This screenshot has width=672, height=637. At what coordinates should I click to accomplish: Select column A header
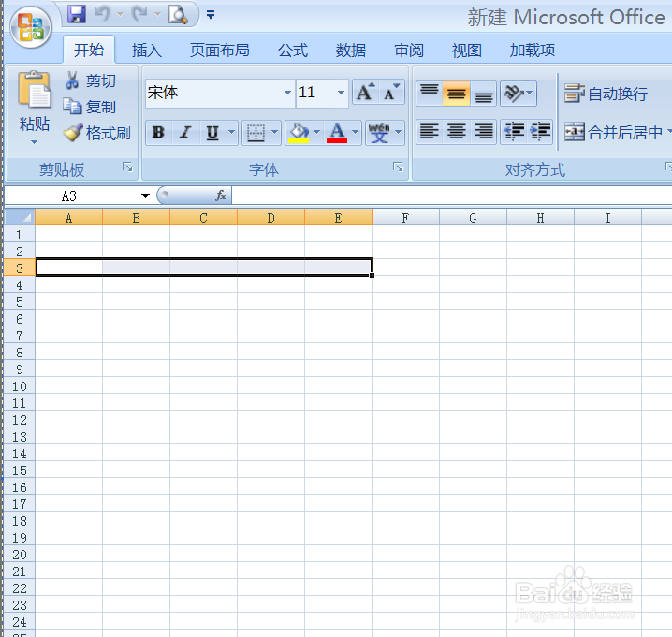tap(68, 218)
